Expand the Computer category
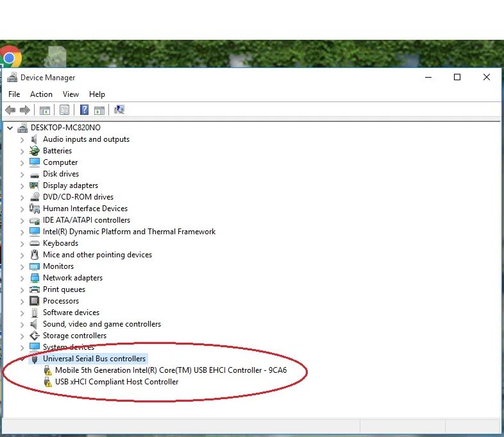This screenshot has width=504, height=437. (x=22, y=163)
